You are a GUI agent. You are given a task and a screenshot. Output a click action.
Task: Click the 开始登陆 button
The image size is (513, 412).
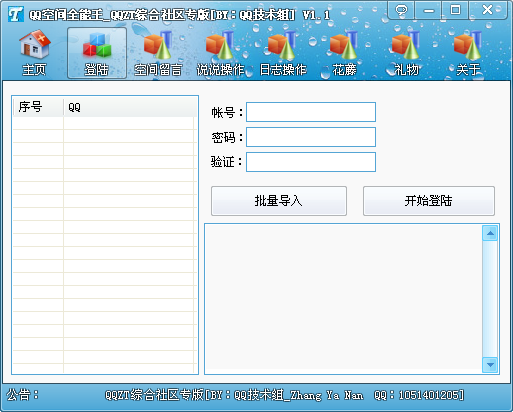point(429,201)
